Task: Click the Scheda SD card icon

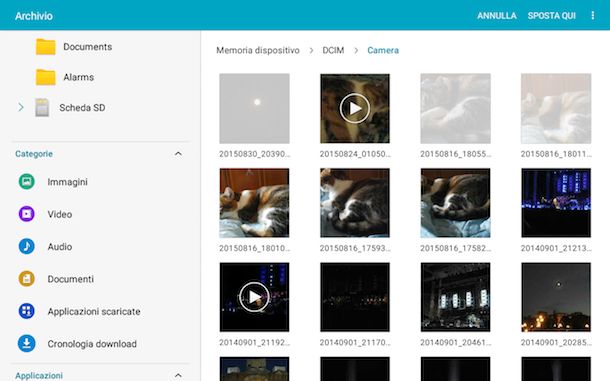Action: pyautogui.click(x=42, y=107)
